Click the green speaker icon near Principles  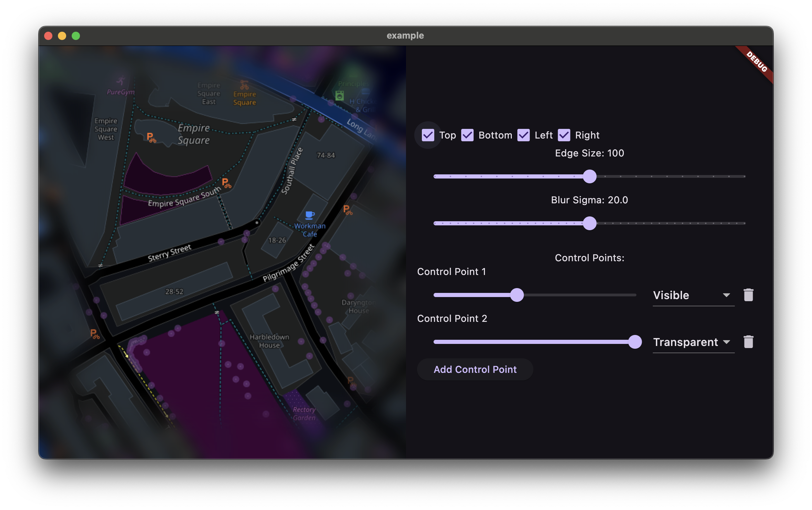click(x=339, y=95)
